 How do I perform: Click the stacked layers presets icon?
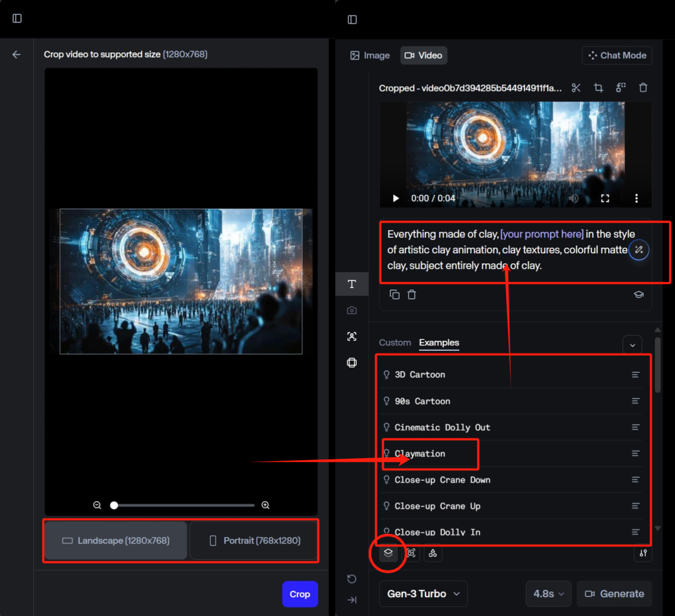click(x=388, y=552)
